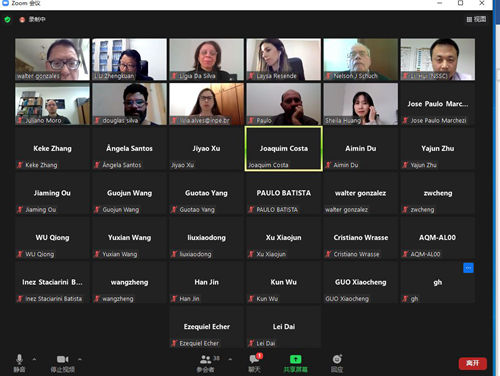The width and height of the screenshot is (500, 376).
Task: Click the red leave meeting button
Action: pyautogui.click(x=473, y=363)
